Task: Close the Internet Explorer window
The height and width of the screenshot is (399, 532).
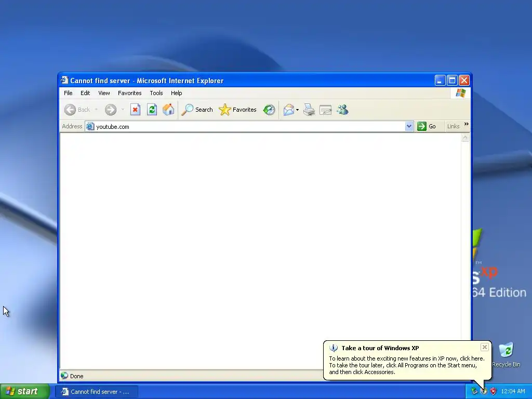Action: (464, 81)
